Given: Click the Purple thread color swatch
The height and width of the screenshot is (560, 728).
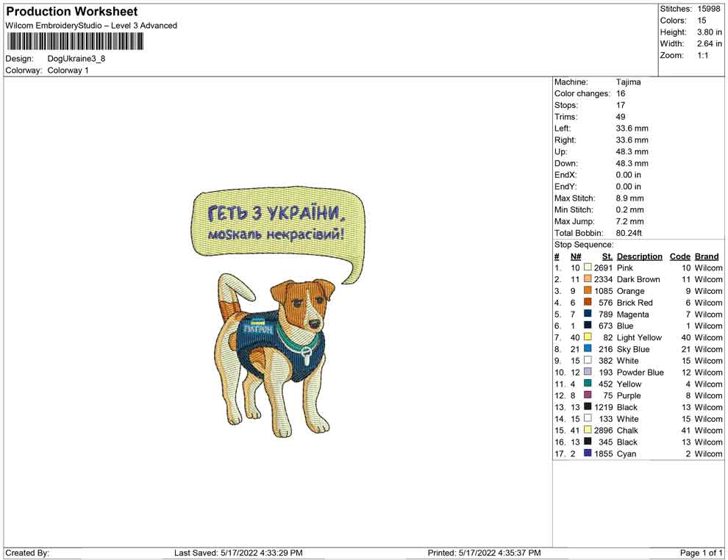Looking at the screenshot, I should click(x=588, y=395).
